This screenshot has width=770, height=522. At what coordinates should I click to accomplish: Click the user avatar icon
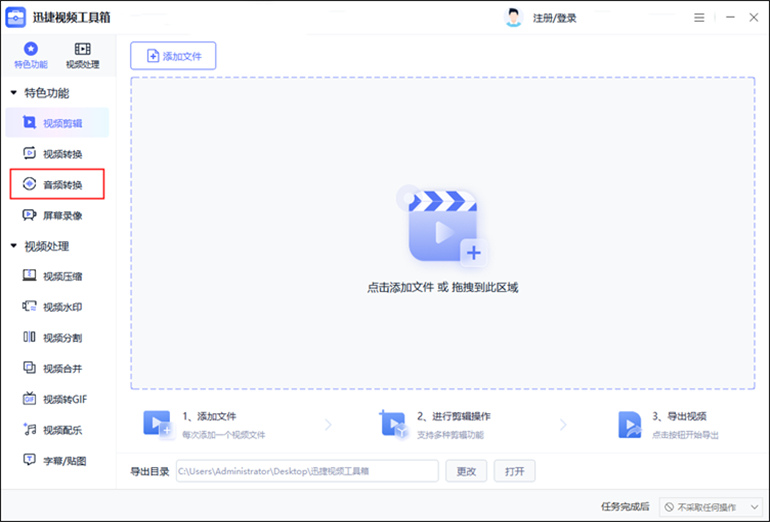[513, 18]
